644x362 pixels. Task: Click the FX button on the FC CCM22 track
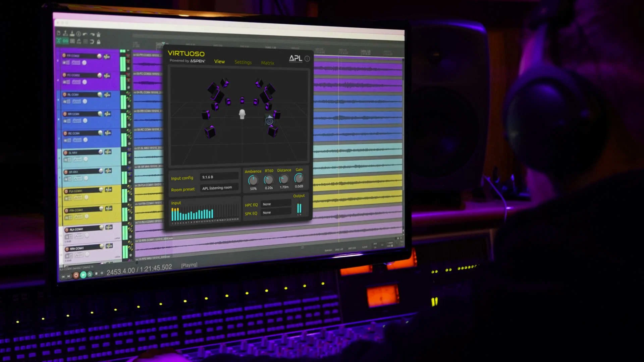click(x=107, y=76)
